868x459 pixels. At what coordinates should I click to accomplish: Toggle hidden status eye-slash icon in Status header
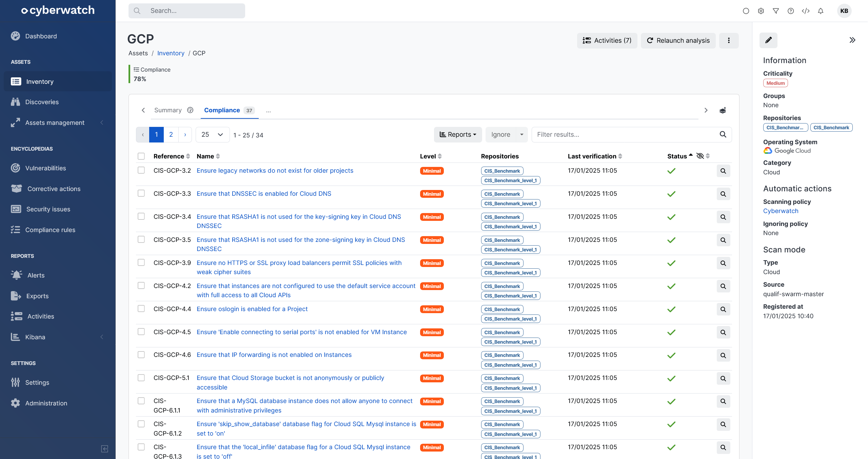[700, 156]
